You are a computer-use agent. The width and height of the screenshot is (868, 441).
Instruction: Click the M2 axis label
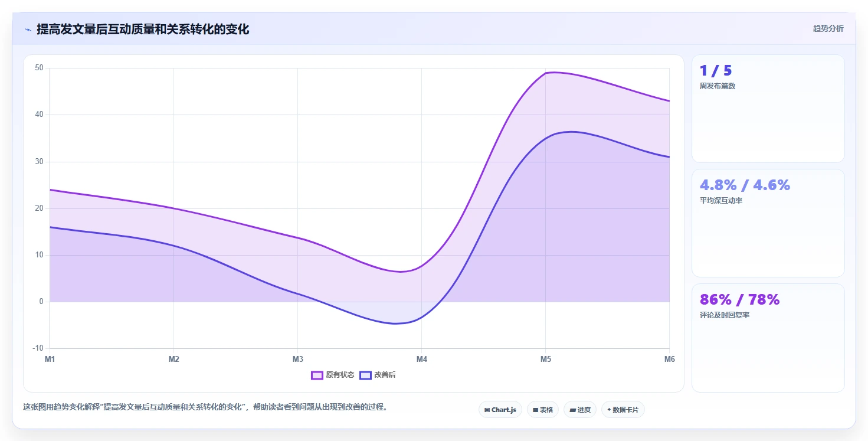173,359
